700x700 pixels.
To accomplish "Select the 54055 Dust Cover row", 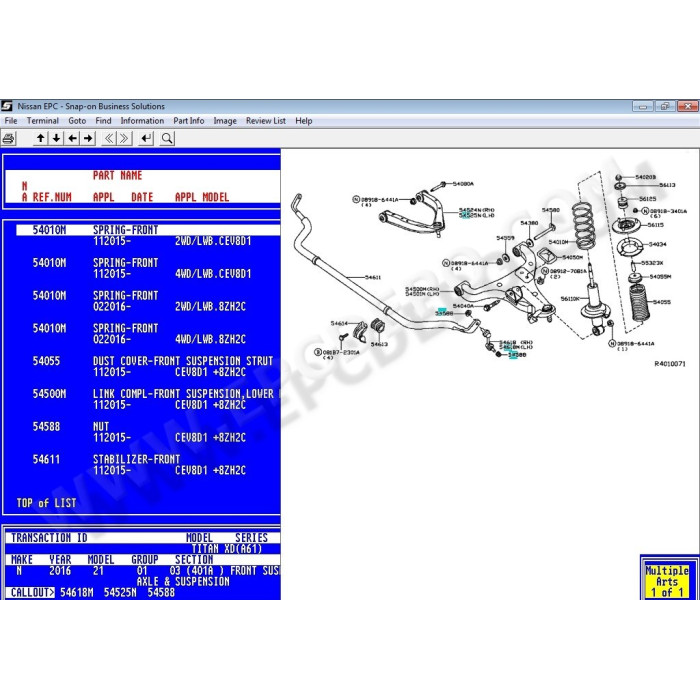I will pos(148,366).
